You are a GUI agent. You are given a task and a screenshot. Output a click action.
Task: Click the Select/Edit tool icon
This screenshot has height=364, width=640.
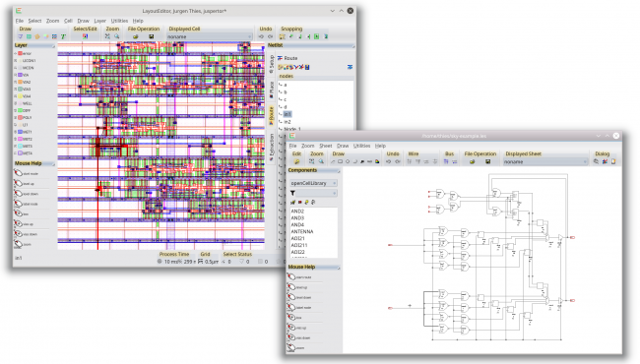pos(85,36)
